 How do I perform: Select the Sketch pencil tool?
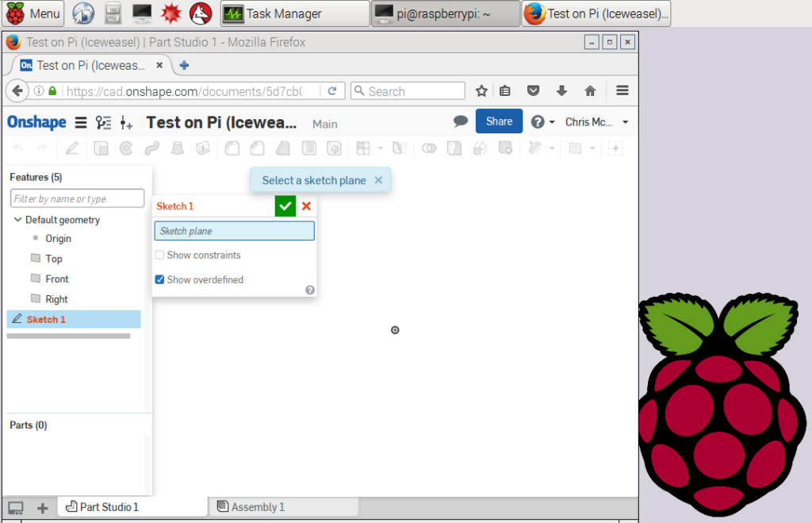point(71,148)
